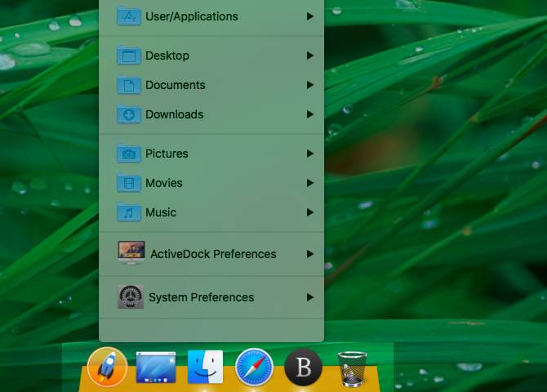The width and height of the screenshot is (547, 392).
Task: Click the Music folder icon
Action: tap(129, 212)
